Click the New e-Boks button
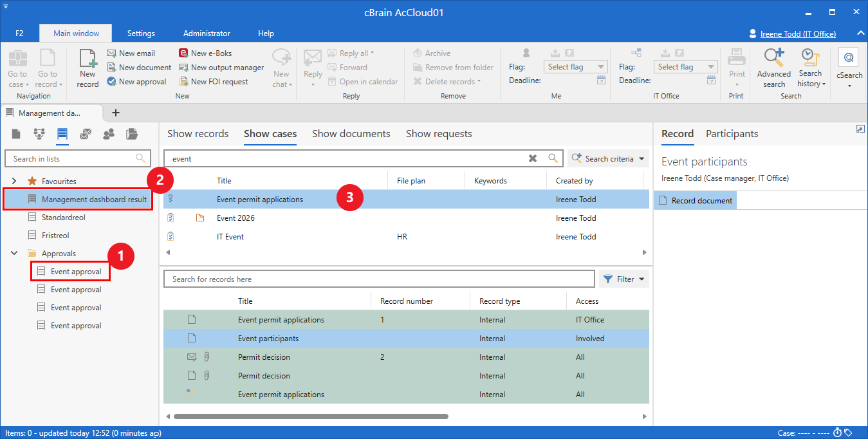Viewport: 868px width, 439px height. point(205,53)
